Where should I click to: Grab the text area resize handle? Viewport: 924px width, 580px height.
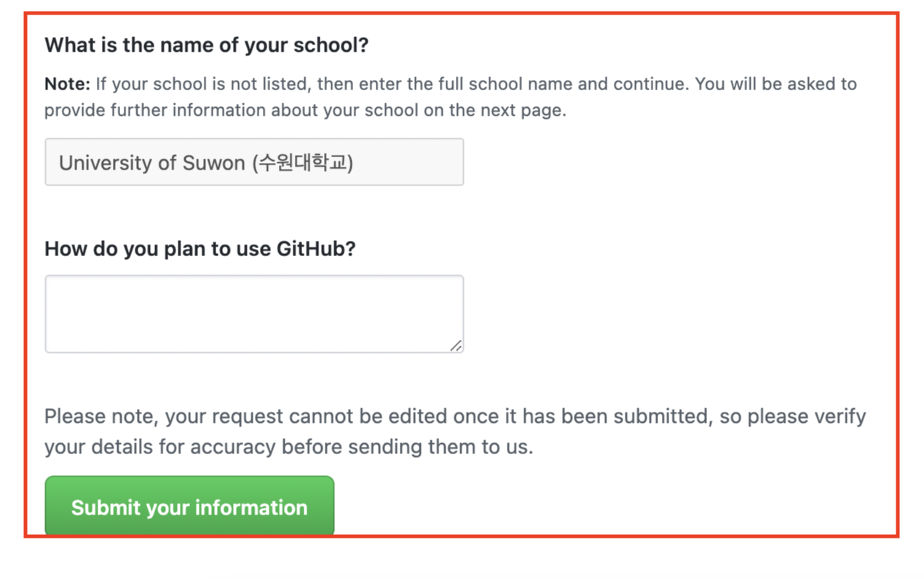click(x=456, y=346)
